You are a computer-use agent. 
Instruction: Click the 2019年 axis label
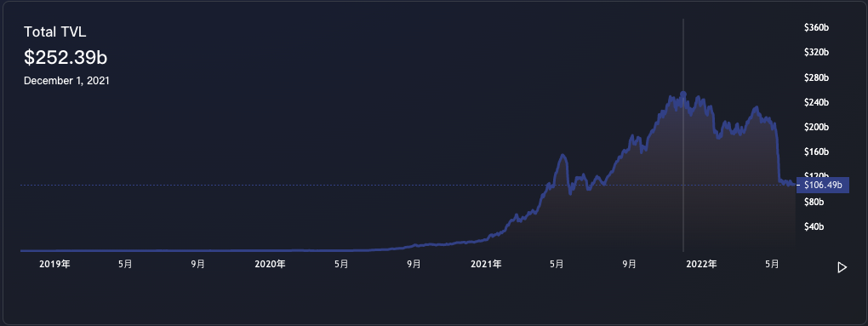click(54, 264)
